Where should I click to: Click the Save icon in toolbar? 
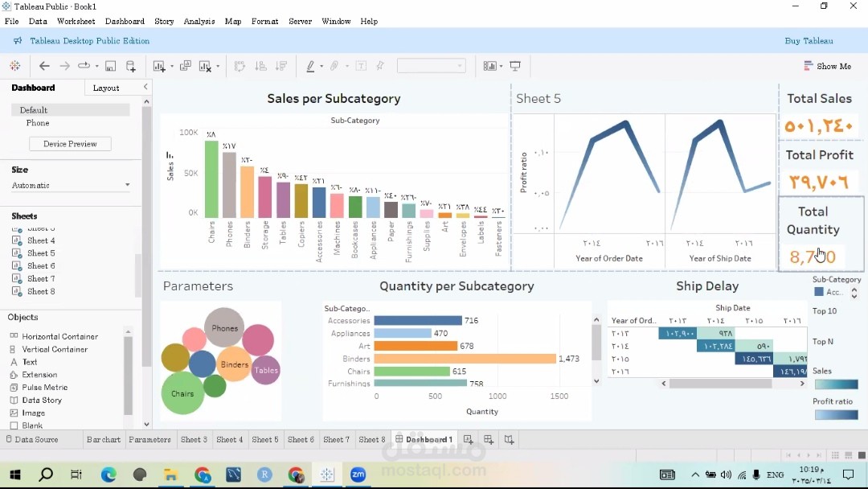(110, 66)
